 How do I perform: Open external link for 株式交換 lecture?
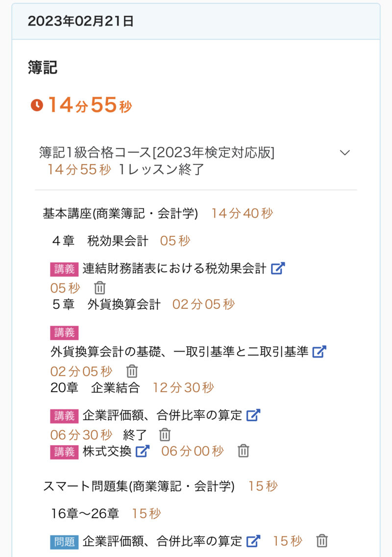click(142, 451)
